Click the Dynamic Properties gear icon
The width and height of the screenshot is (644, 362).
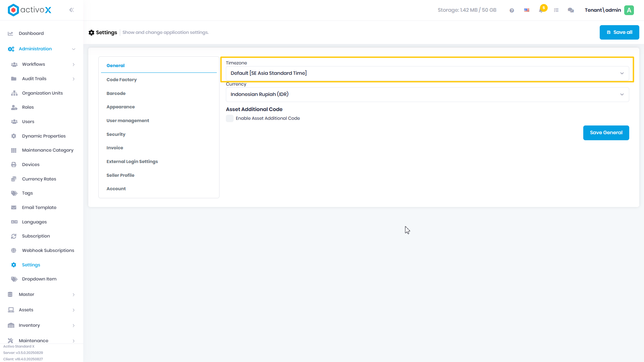14,136
